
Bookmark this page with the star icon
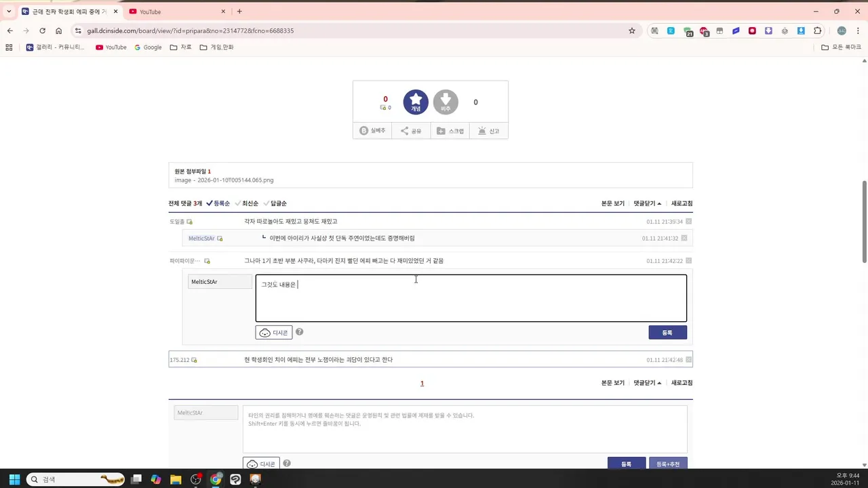pyautogui.click(x=632, y=30)
